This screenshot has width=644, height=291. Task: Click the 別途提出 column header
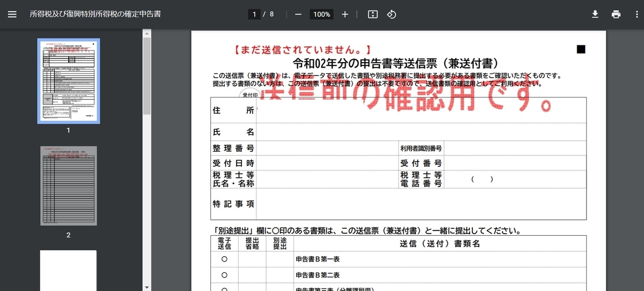[280, 244]
